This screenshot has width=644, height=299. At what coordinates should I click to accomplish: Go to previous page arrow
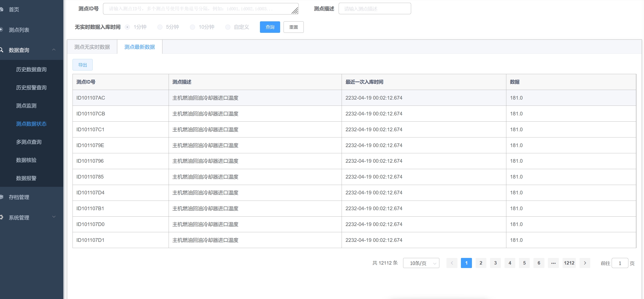(452, 263)
